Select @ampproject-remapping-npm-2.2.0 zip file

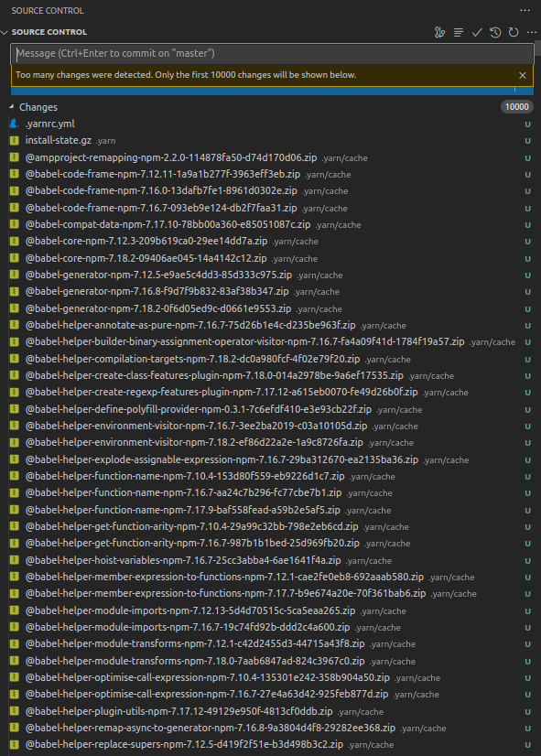pyautogui.click(x=171, y=157)
